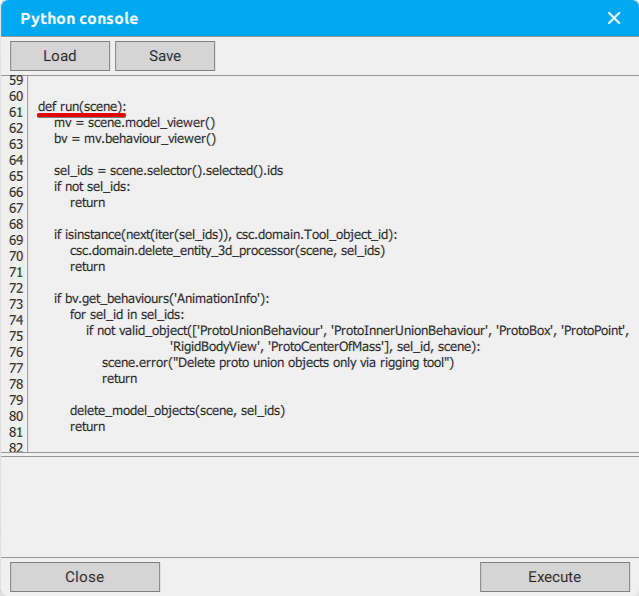
Task: Click the Load button
Action: 60,56
